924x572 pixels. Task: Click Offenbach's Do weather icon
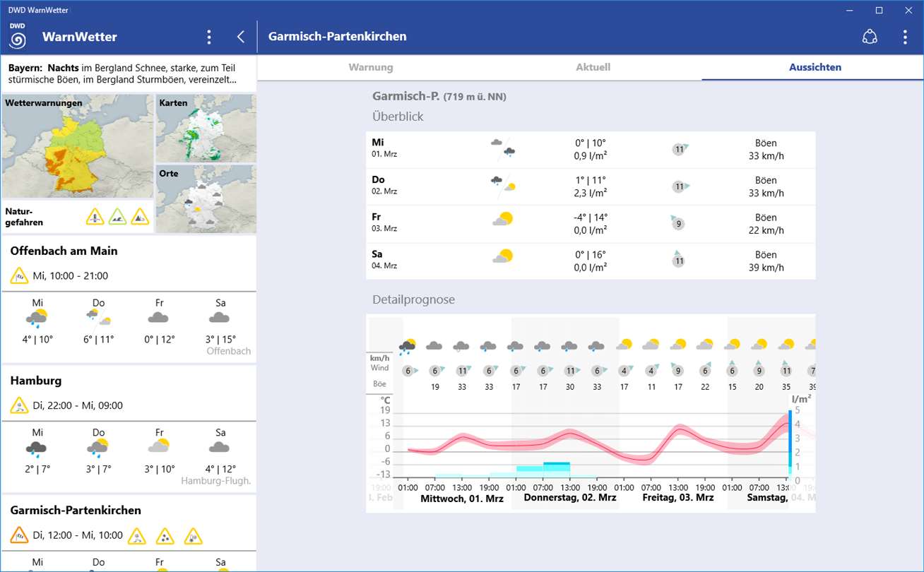98,318
